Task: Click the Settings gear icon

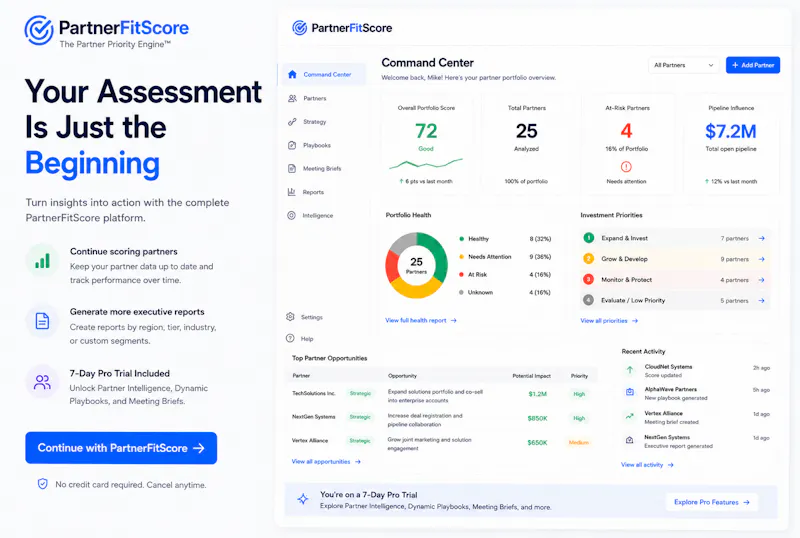Action: point(290,316)
